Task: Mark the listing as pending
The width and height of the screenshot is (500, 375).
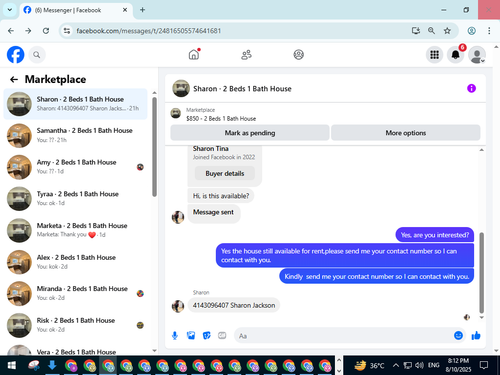Action: pyautogui.click(x=250, y=133)
